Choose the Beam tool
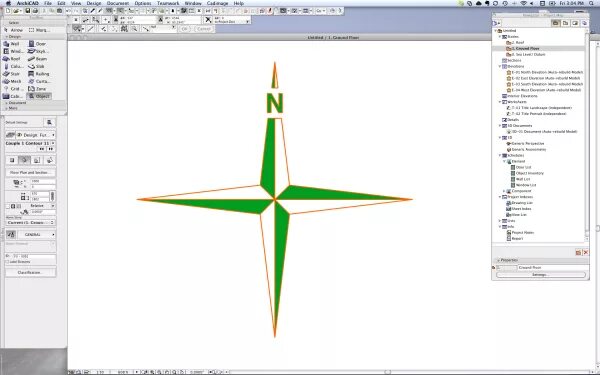The width and height of the screenshot is (600, 375). point(38,59)
